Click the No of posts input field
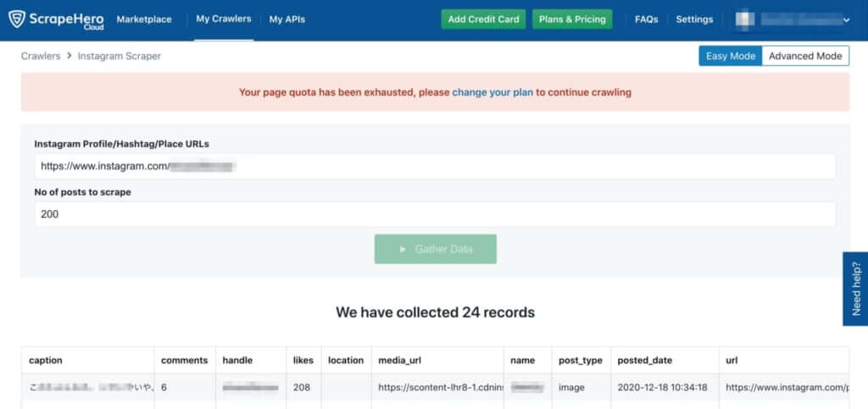This screenshot has height=409, width=868. point(435,214)
